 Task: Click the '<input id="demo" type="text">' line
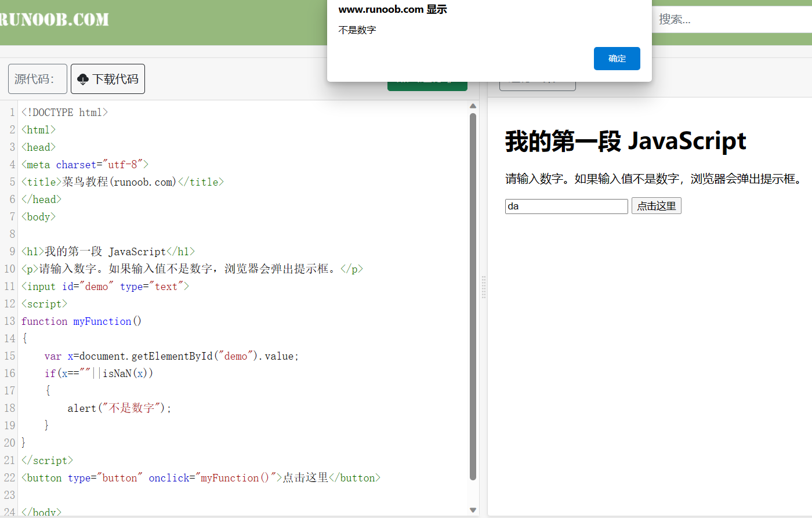tap(105, 287)
